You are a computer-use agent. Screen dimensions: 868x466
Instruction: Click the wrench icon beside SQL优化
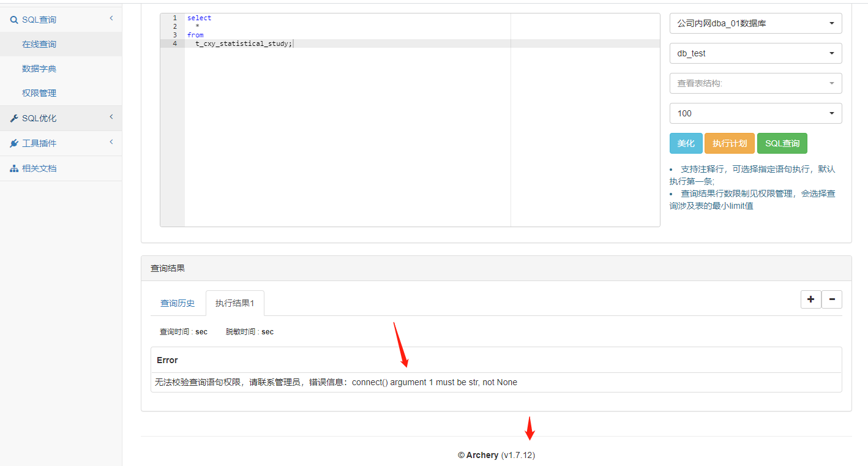click(x=14, y=118)
